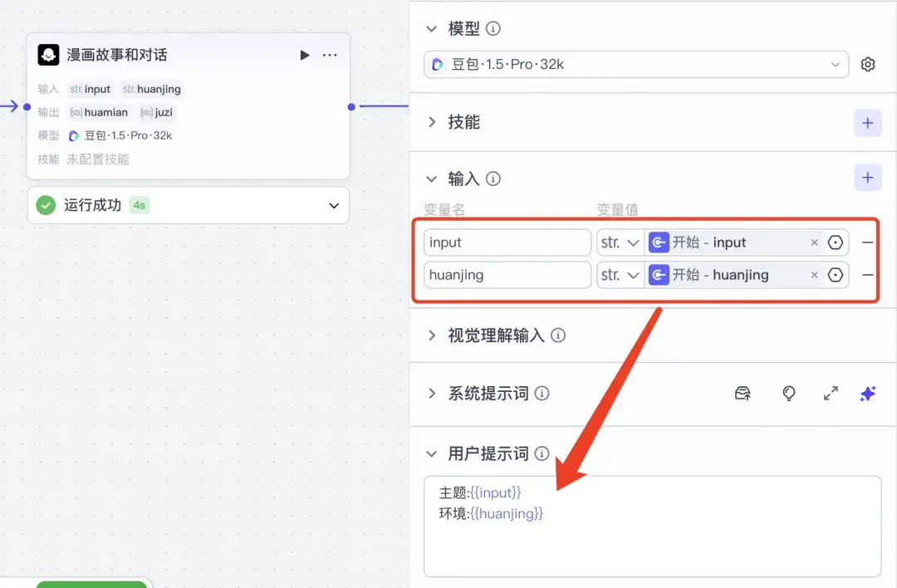Clear the 开始 - huanjing reference value
Screen dimensions: 897x588
814,275
